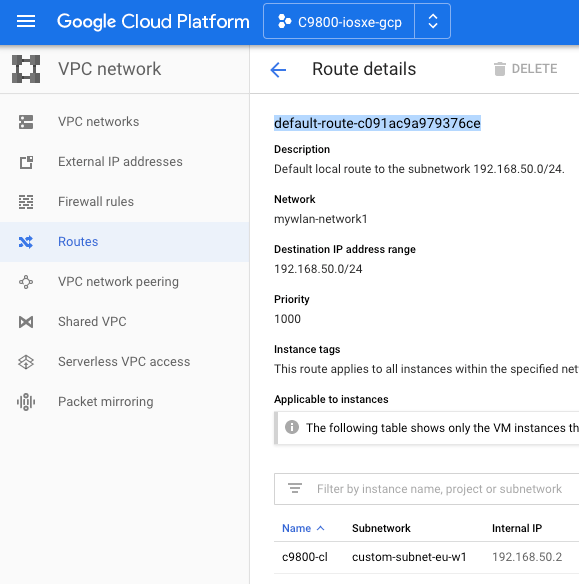Click the 192.168.50.2 internal IP cell
This screenshot has height=584, width=579.
(x=527, y=557)
